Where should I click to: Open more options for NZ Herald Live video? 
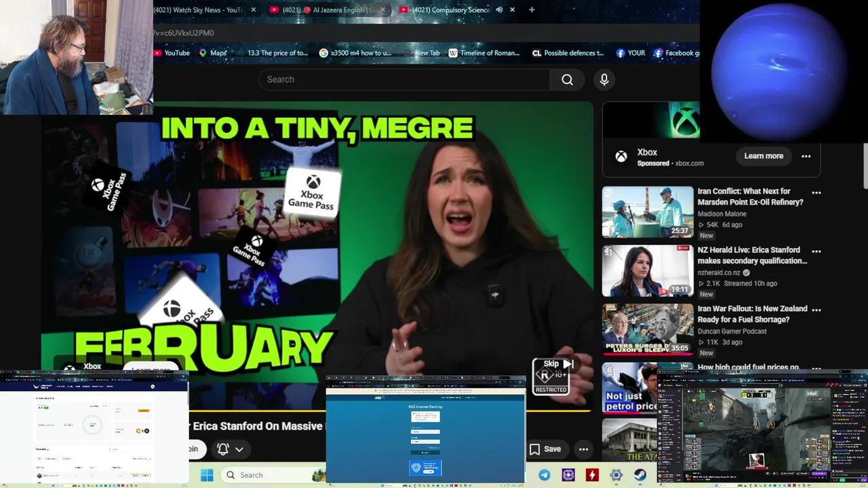click(x=816, y=251)
